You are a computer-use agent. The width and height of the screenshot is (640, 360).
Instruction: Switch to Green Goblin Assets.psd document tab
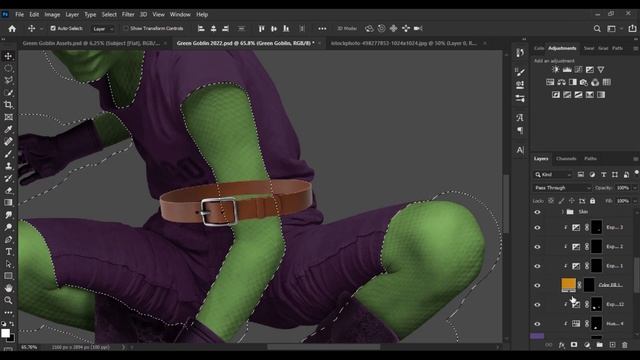91,43
